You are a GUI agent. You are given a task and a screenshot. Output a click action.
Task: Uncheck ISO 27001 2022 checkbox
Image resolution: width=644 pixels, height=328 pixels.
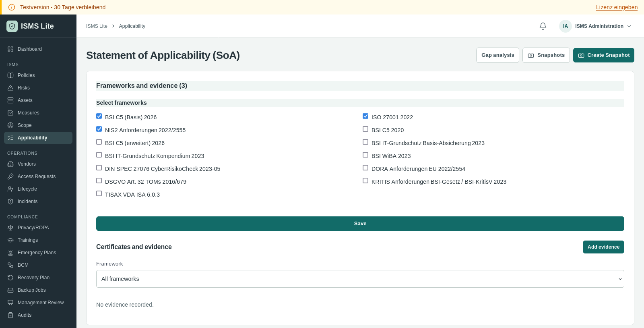(x=365, y=116)
